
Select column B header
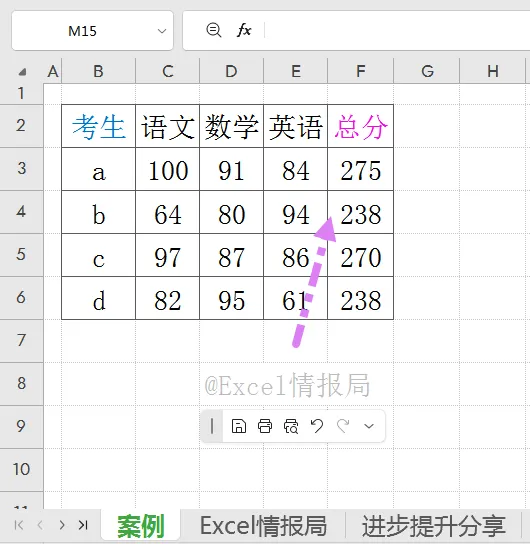(99, 71)
